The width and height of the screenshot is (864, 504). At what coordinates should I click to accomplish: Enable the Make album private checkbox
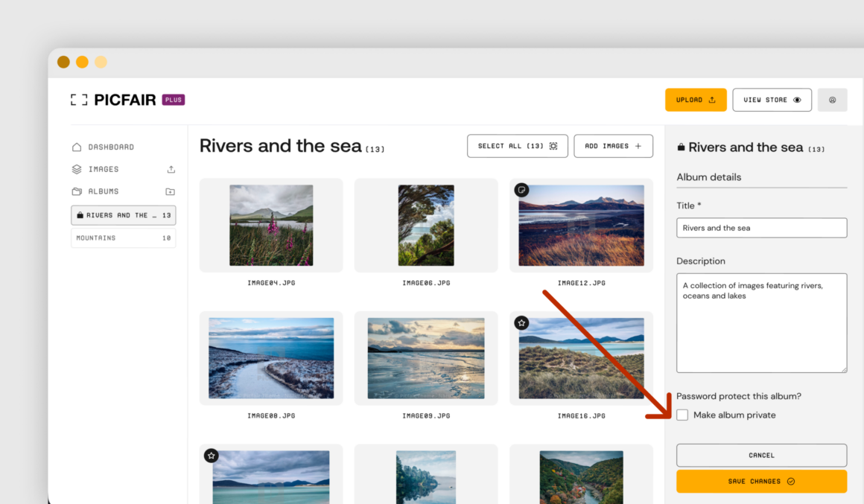point(682,415)
